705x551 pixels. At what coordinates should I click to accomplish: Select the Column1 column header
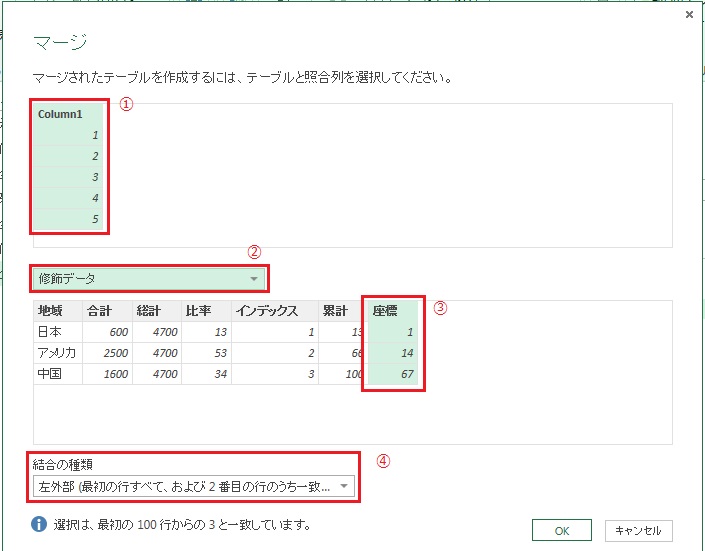[x=69, y=114]
